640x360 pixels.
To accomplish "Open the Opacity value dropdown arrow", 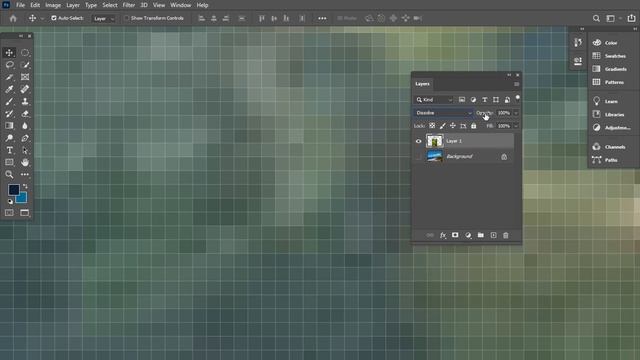I will 516,113.
